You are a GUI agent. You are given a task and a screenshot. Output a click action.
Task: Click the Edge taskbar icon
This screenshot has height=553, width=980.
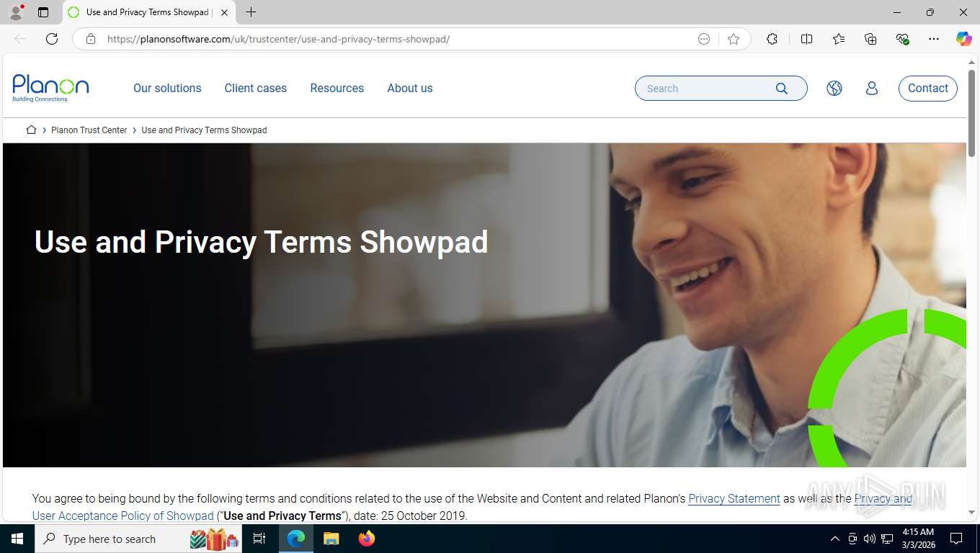[296, 539]
